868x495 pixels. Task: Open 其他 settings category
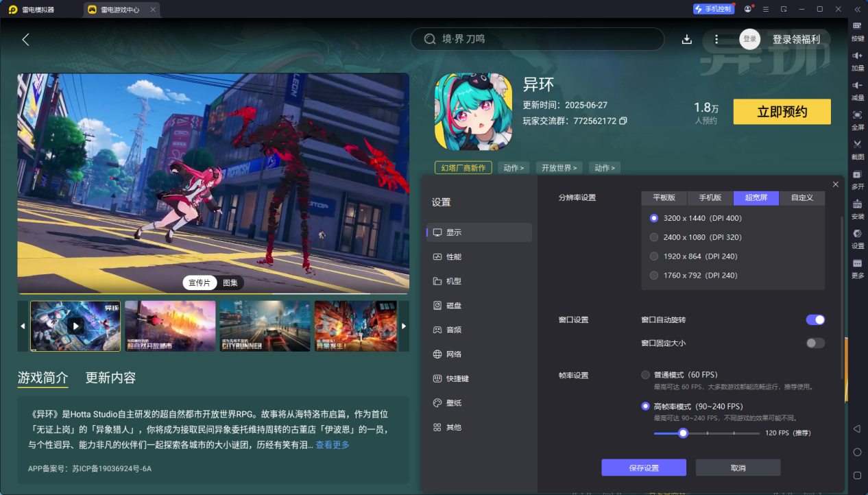[x=479, y=427]
